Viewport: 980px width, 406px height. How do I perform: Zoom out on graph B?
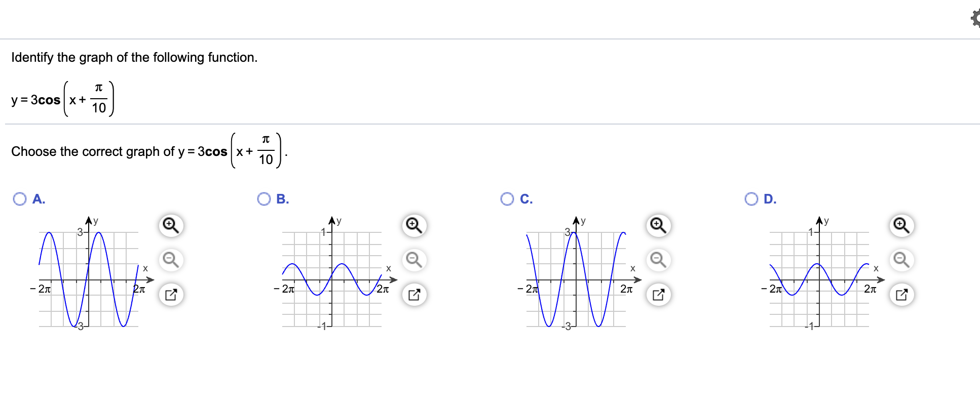pos(414,260)
